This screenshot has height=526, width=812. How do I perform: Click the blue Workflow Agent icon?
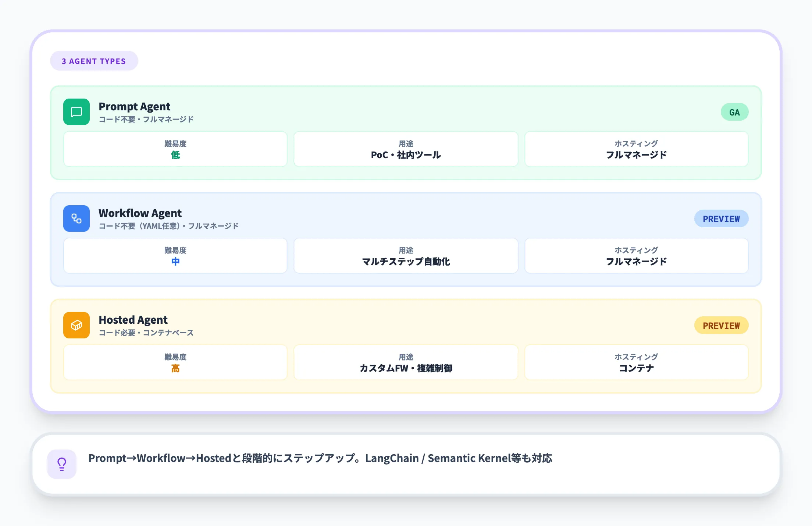pyautogui.click(x=76, y=218)
